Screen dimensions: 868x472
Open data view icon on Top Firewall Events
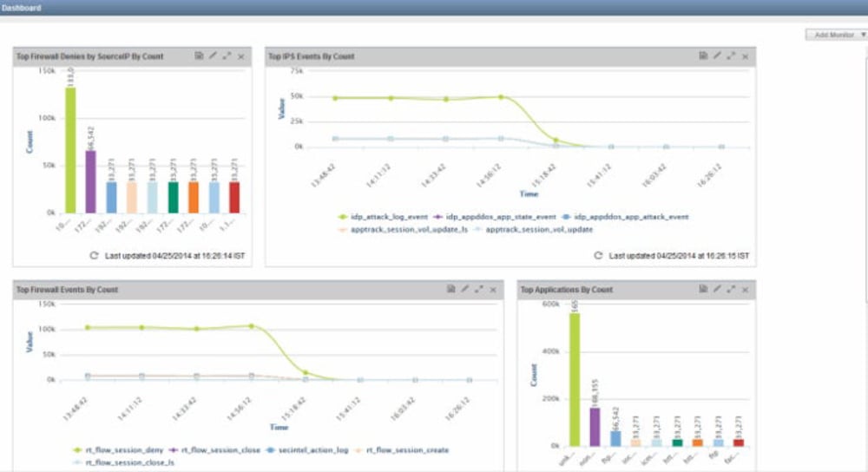(451, 289)
